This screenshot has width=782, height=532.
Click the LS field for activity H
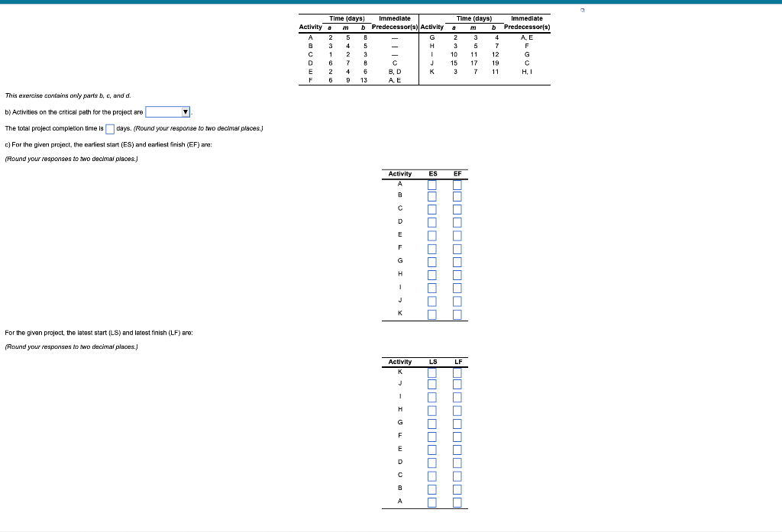(x=432, y=411)
